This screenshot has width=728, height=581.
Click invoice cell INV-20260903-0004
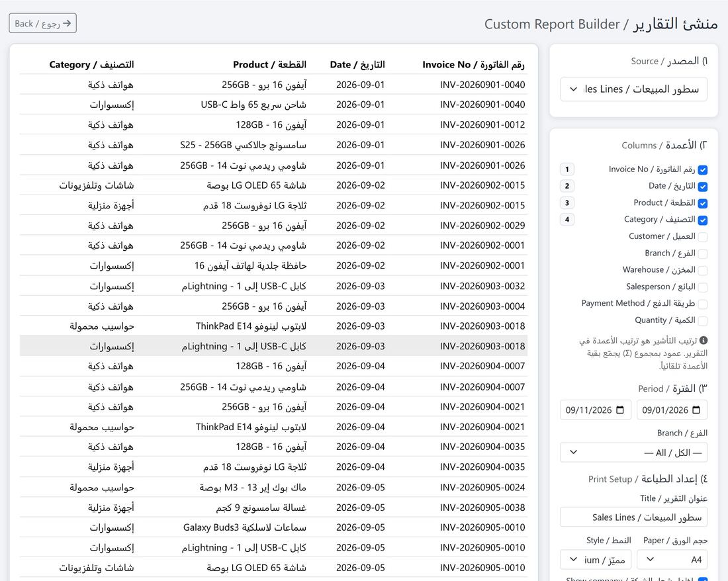pyautogui.click(x=482, y=306)
